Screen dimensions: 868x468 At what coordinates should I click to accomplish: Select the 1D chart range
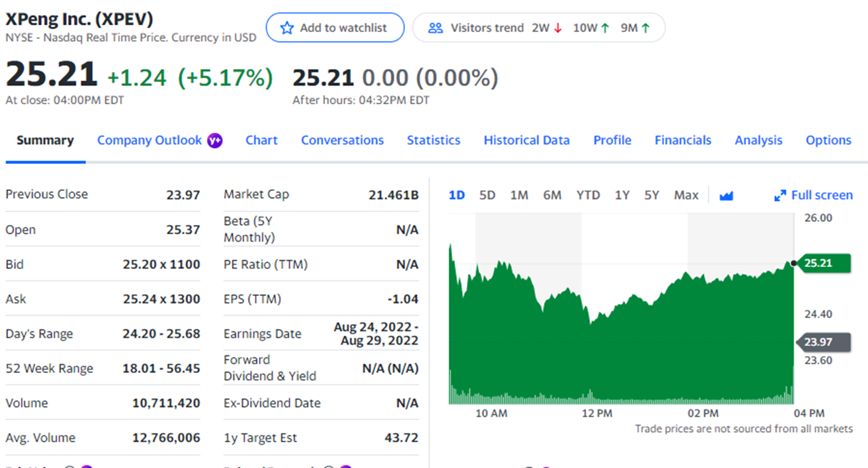tap(457, 195)
